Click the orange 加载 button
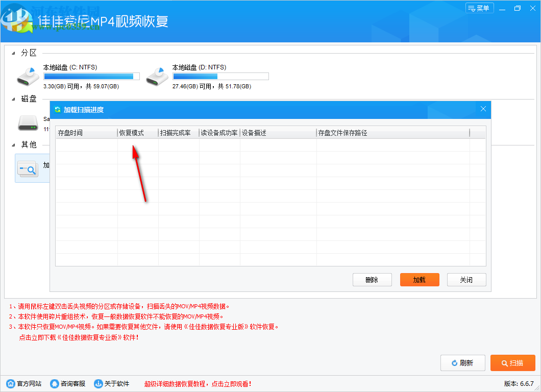Screen dimensions: 541x392 coord(420,280)
